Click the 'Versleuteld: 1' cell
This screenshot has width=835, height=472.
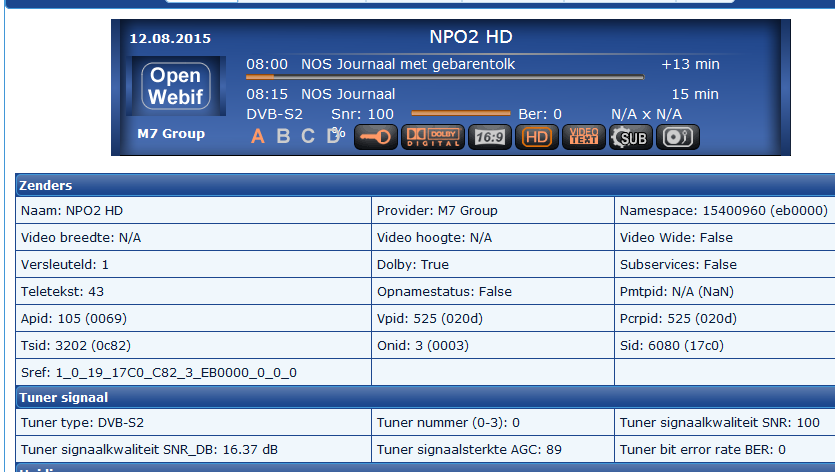pos(193,265)
